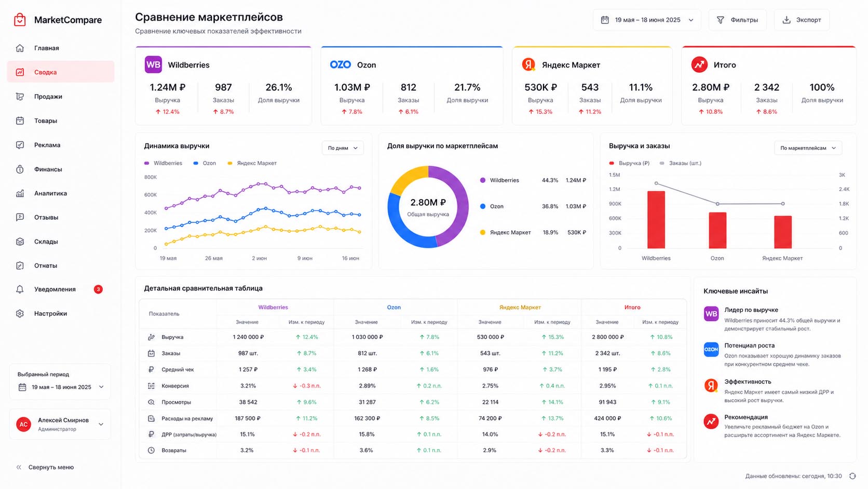Viewport: 868px width, 489px height.
Task: Collapse the sidebar with Свернуть меню
Action: pyautogui.click(x=45, y=467)
